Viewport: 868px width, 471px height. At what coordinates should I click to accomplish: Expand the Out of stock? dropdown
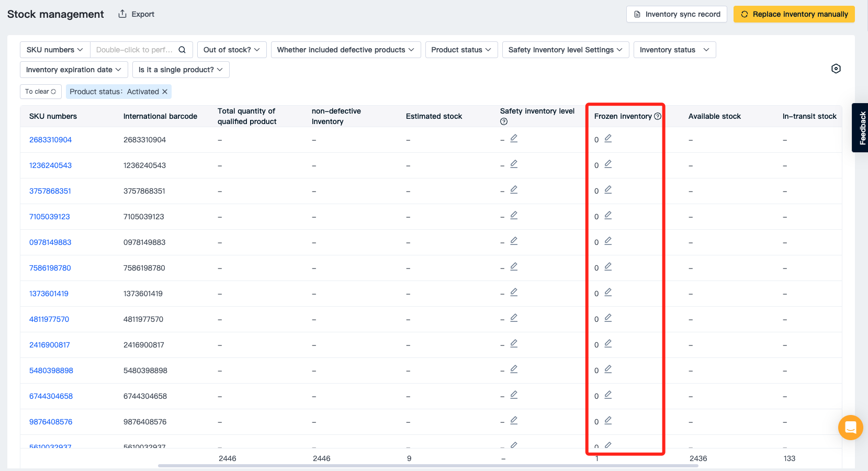pyautogui.click(x=231, y=50)
